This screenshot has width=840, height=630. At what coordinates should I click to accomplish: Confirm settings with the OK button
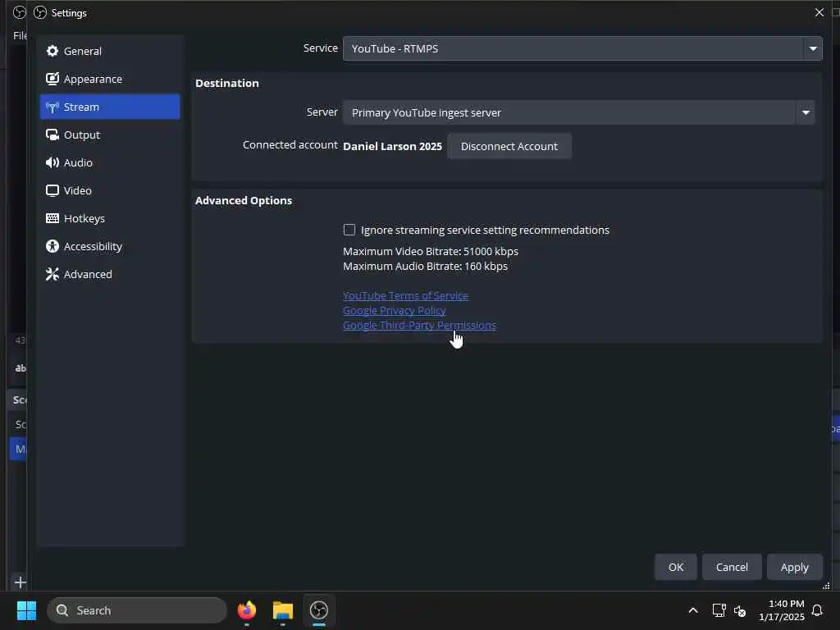[676, 567]
